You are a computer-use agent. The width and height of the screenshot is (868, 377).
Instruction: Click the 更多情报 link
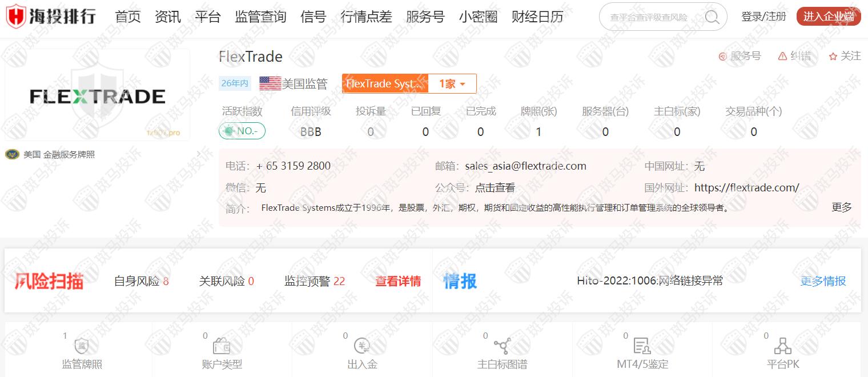pos(823,281)
